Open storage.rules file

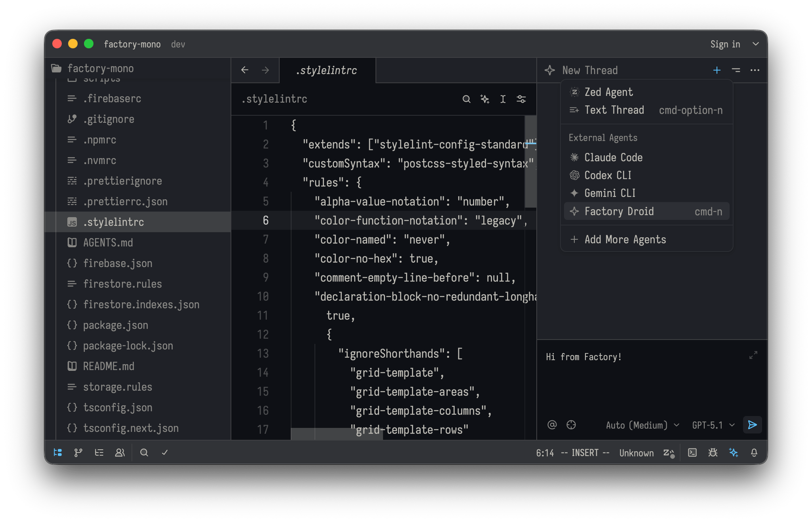[x=138, y=387]
